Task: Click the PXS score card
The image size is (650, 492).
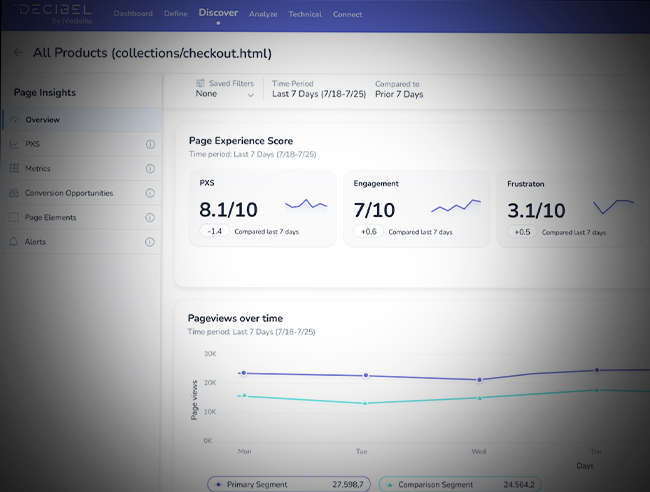Action: (262, 208)
